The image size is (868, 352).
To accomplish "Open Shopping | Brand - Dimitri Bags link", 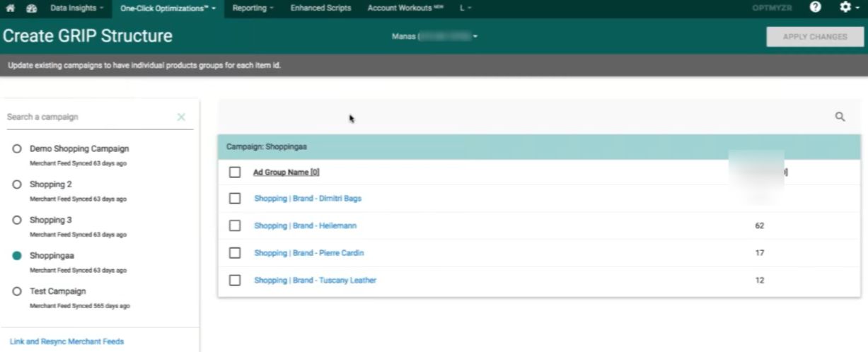I will click(x=308, y=199).
